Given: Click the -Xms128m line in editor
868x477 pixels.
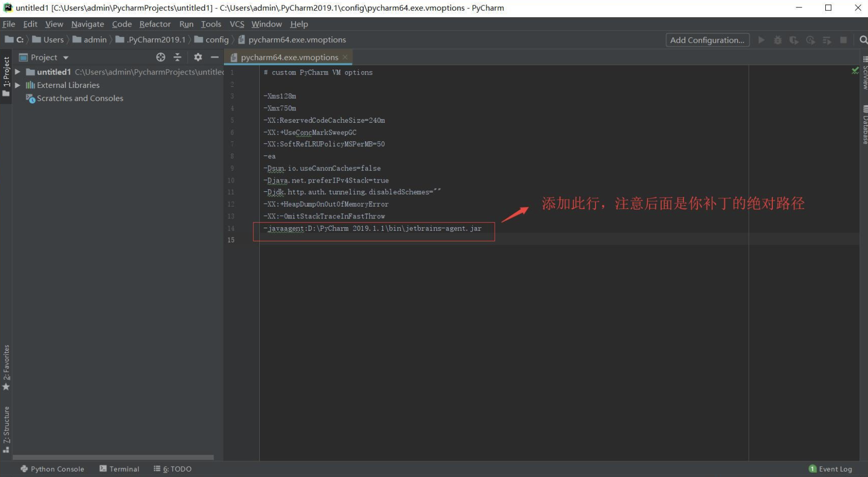Looking at the screenshot, I should tap(279, 96).
